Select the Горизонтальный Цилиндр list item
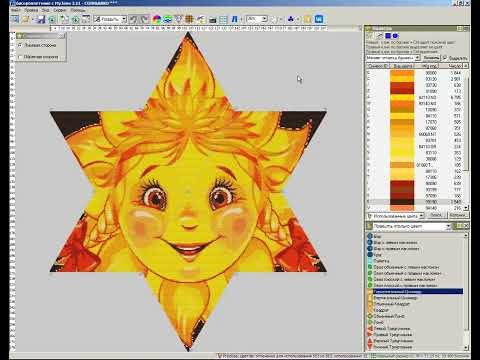The height and width of the screenshot is (360, 480). click(415, 292)
